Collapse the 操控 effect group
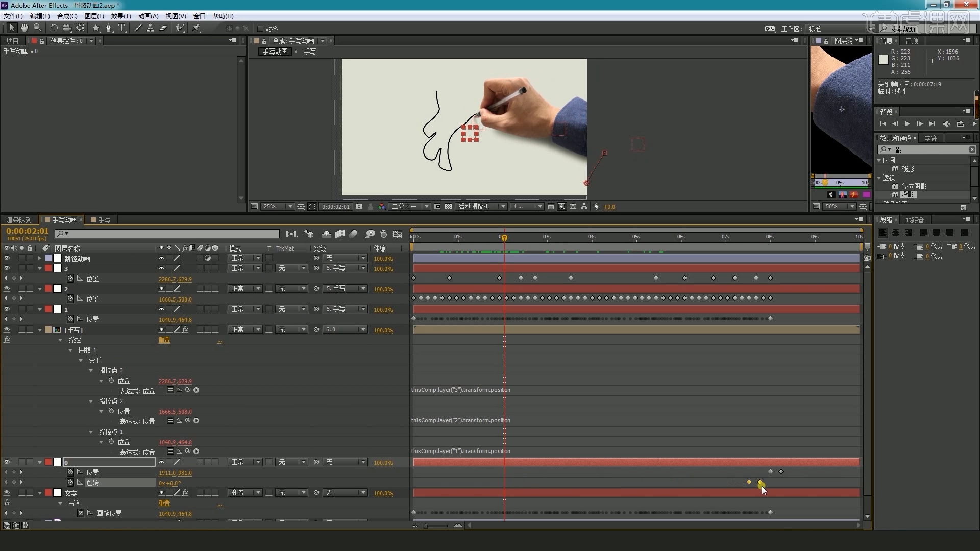The height and width of the screenshot is (551, 980). (60, 340)
